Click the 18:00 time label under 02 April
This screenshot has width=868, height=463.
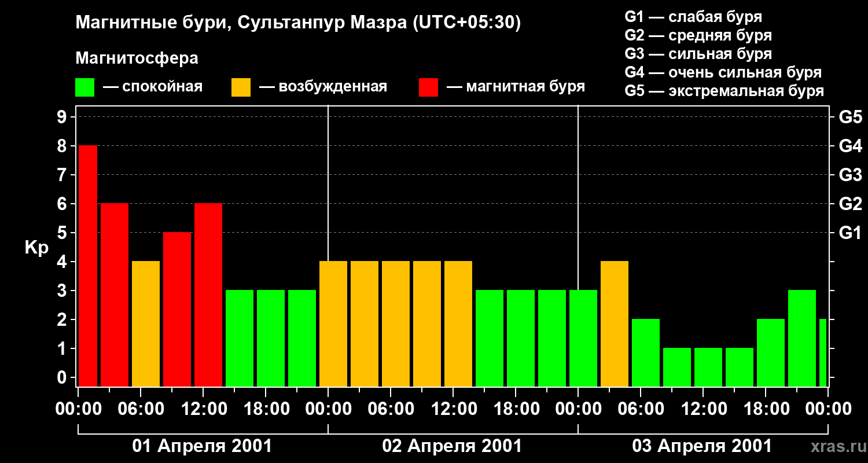coord(516,409)
